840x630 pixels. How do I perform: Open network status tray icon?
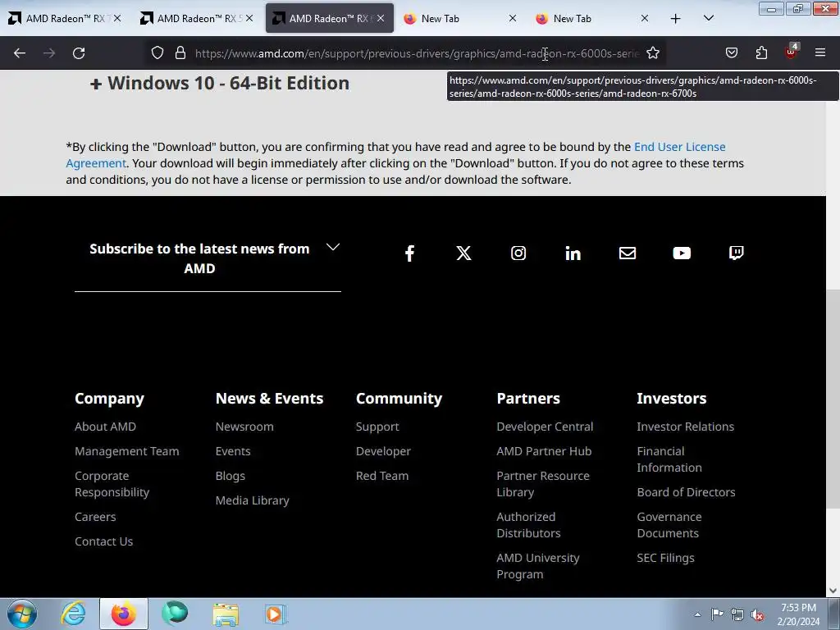(x=737, y=614)
